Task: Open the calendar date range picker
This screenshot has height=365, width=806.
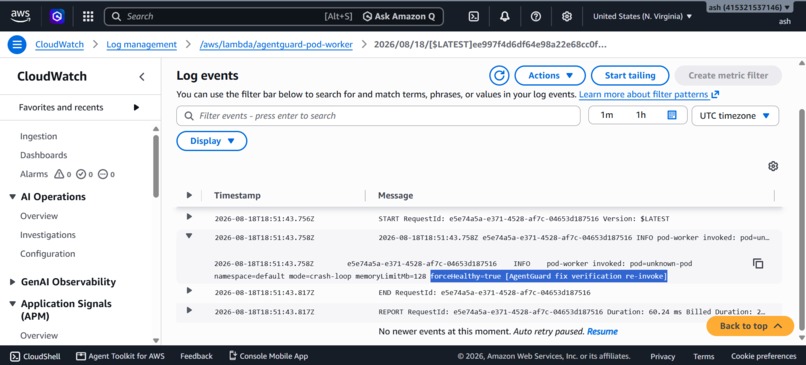Action: click(x=671, y=115)
